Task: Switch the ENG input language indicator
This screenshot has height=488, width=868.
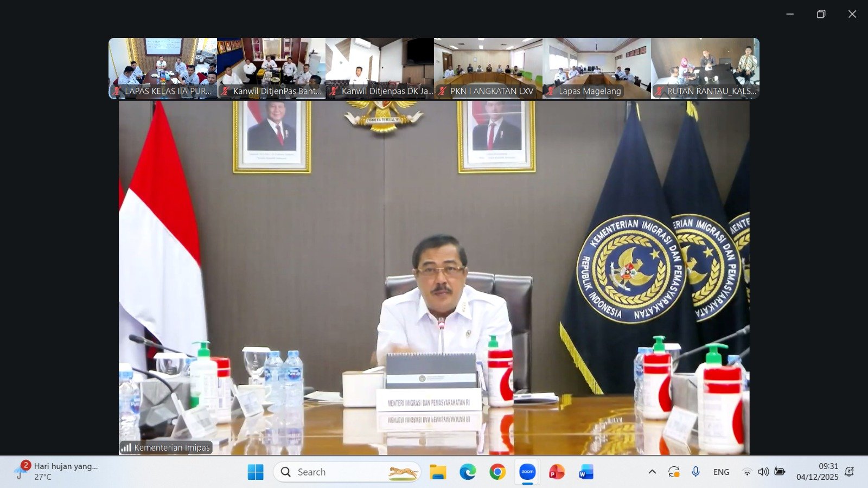Action: pyautogui.click(x=721, y=472)
